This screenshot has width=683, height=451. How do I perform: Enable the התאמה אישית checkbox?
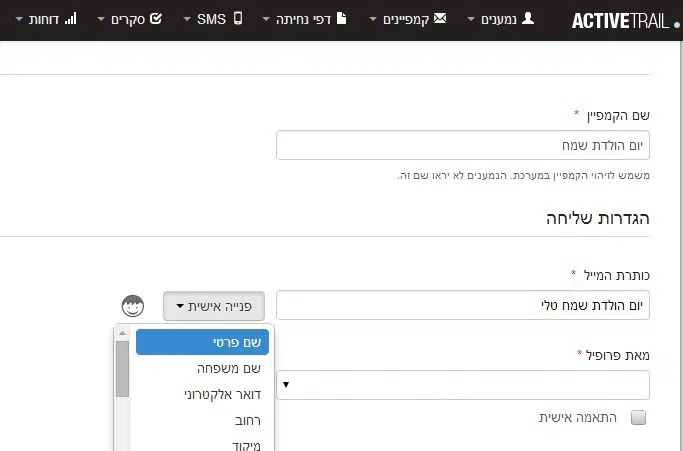click(x=639, y=418)
